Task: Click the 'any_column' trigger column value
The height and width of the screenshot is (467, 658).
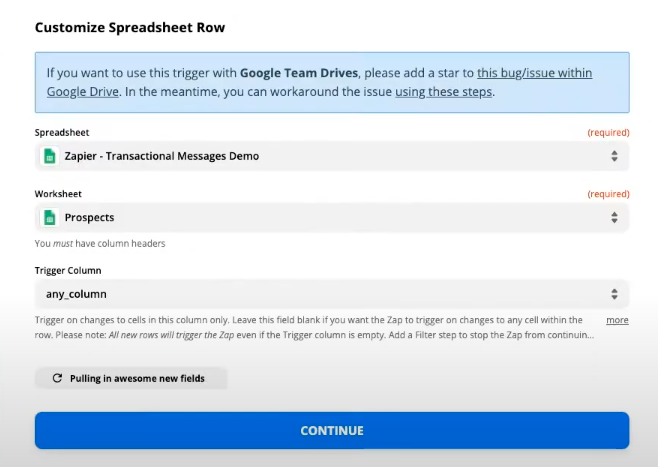Action: [76, 294]
